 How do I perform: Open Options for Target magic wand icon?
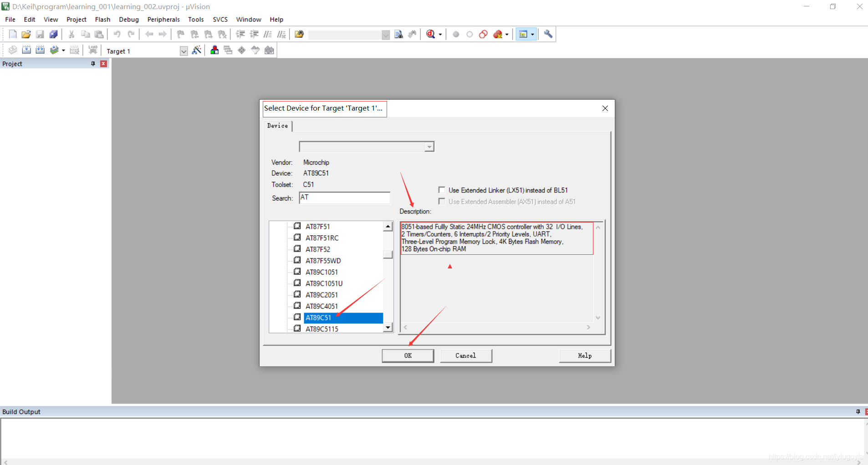(197, 50)
